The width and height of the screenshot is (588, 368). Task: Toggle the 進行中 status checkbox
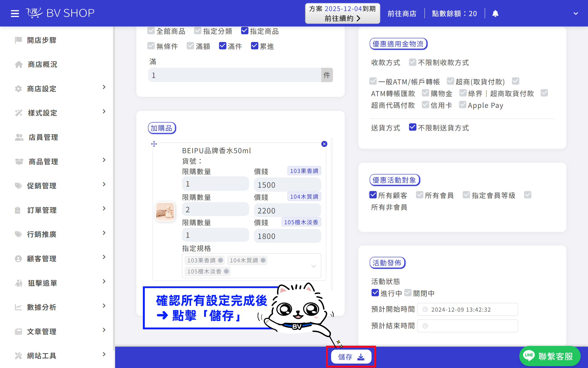coord(375,293)
